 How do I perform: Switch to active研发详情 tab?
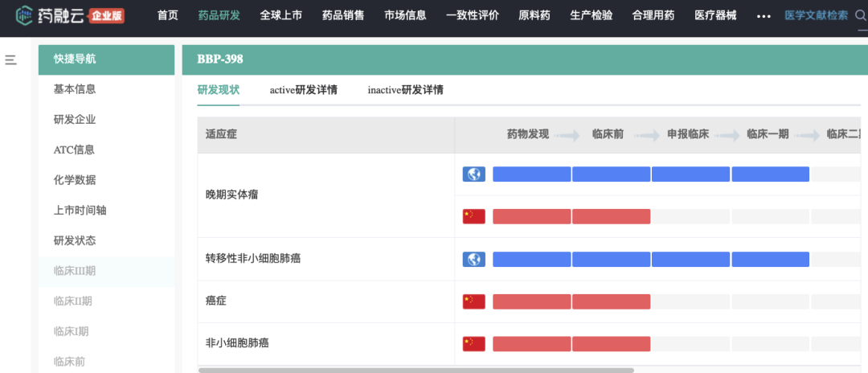click(303, 90)
